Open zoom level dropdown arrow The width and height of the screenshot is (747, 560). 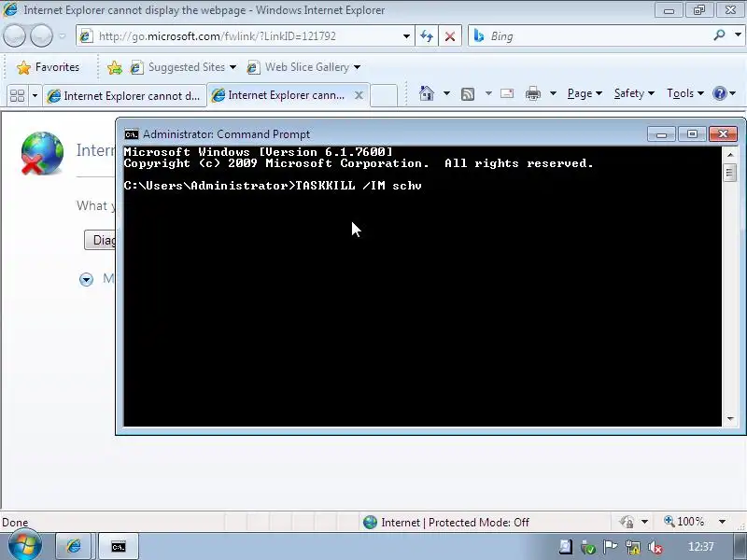tap(723, 522)
